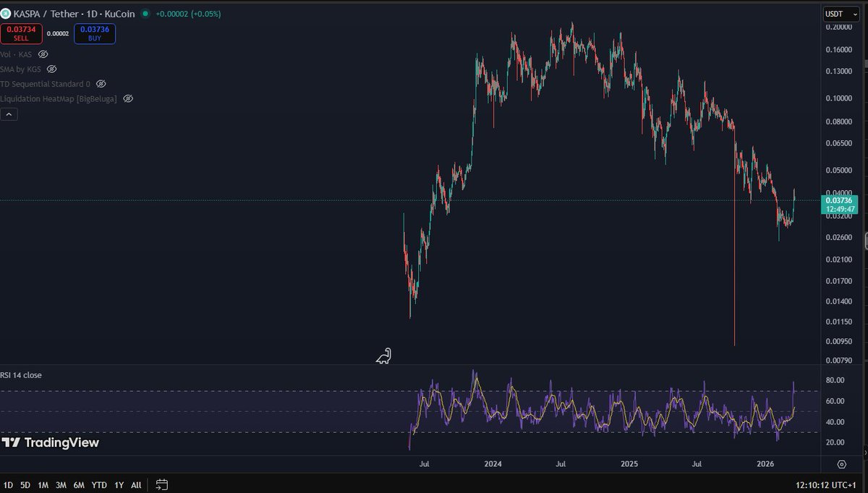Click the 0.10000 price axis label
This screenshot has height=493, width=868.
click(839, 98)
